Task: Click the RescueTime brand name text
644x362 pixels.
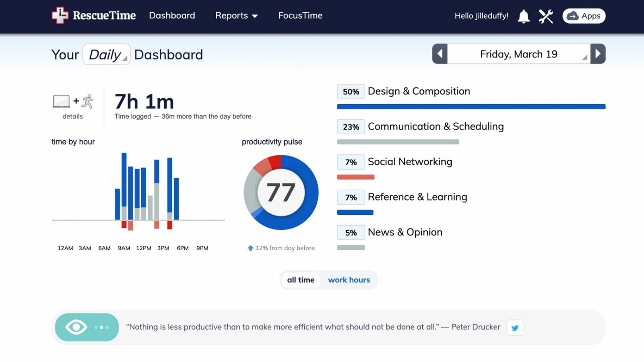Action: pyautogui.click(x=104, y=15)
